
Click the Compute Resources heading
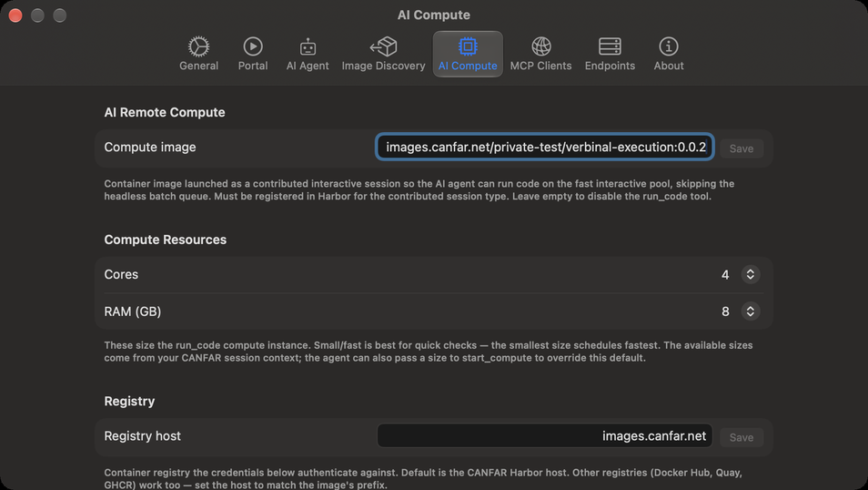click(x=165, y=240)
